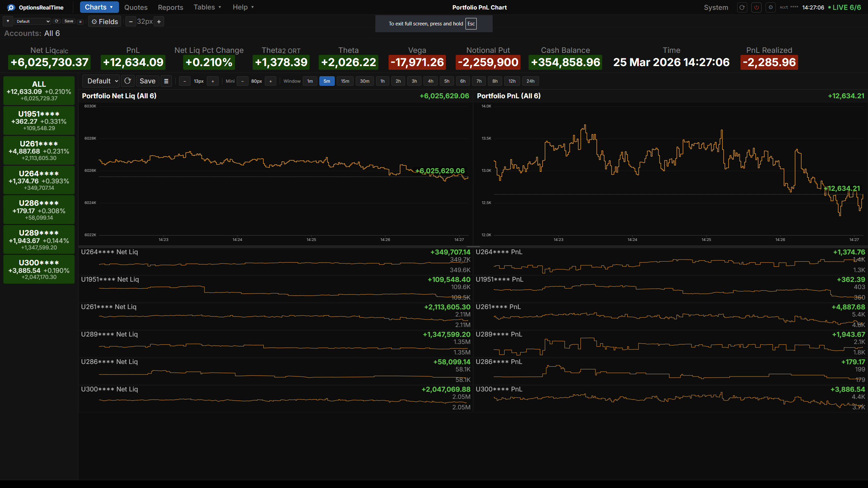868x488 pixels.
Task: Click the Save button in chart toolbar
Action: (x=147, y=81)
